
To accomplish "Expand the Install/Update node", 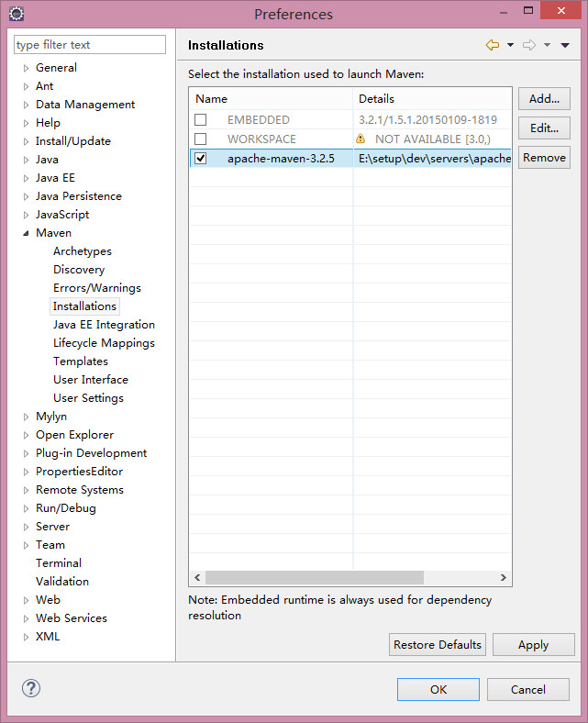I will pyautogui.click(x=26, y=141).
